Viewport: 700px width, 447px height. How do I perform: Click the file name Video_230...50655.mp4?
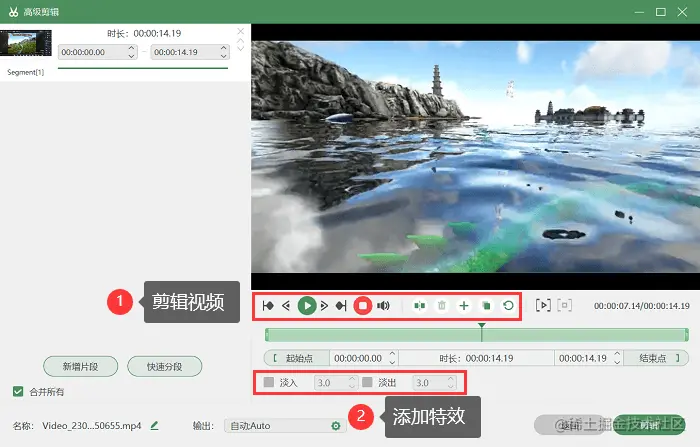tap(92, 426)
